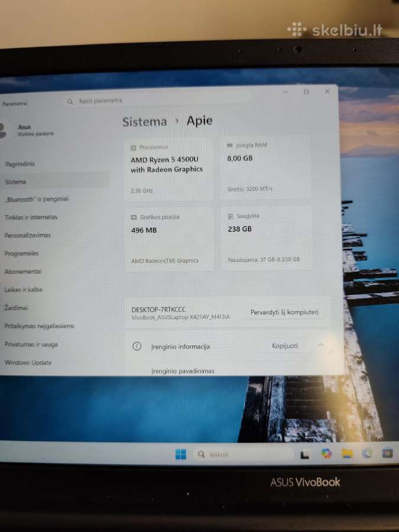Image resolution: width=399 pixels, height=532 pixels.
Task: Select the AMD Ryzen 5 4500U text
Action: pyautogui.click(x=164, y=160)
